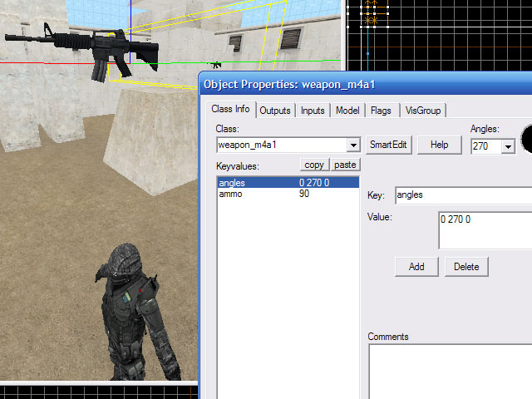The image size is (532, 399).
Task: Click the copy keyvalues button
Action: [314, 165]
